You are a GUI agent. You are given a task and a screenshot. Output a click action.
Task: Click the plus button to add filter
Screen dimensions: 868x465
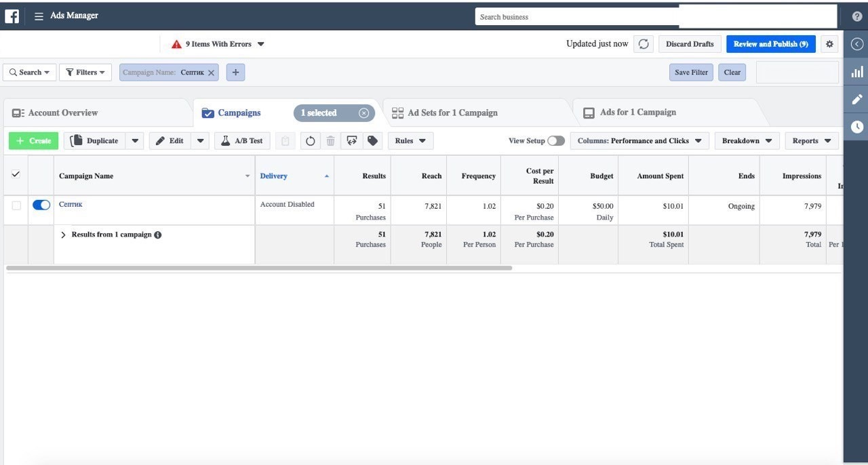pyautogui.click(x=235, y=73)
